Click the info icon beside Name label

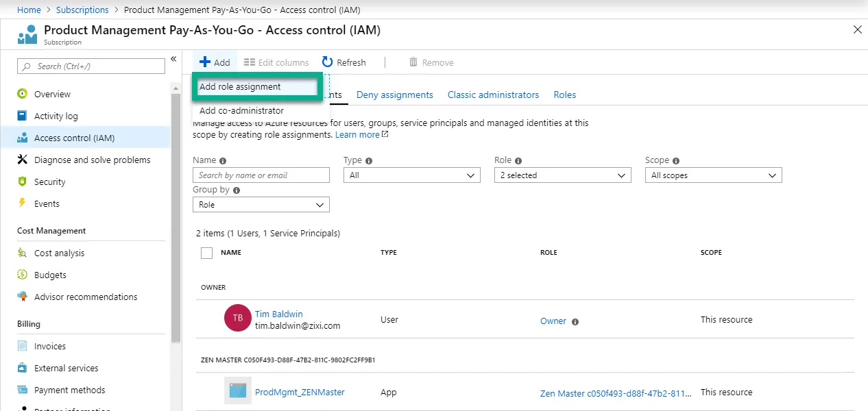pyautogui.click(x=223, y=160)
